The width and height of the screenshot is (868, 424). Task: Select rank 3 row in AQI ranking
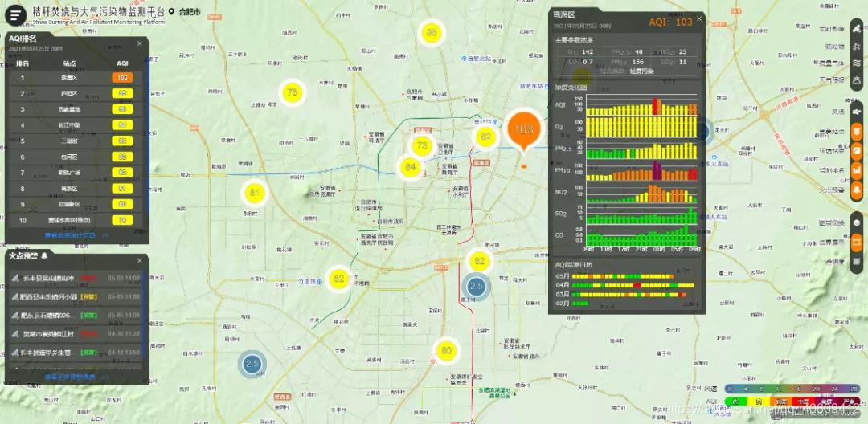coord(76,109)
